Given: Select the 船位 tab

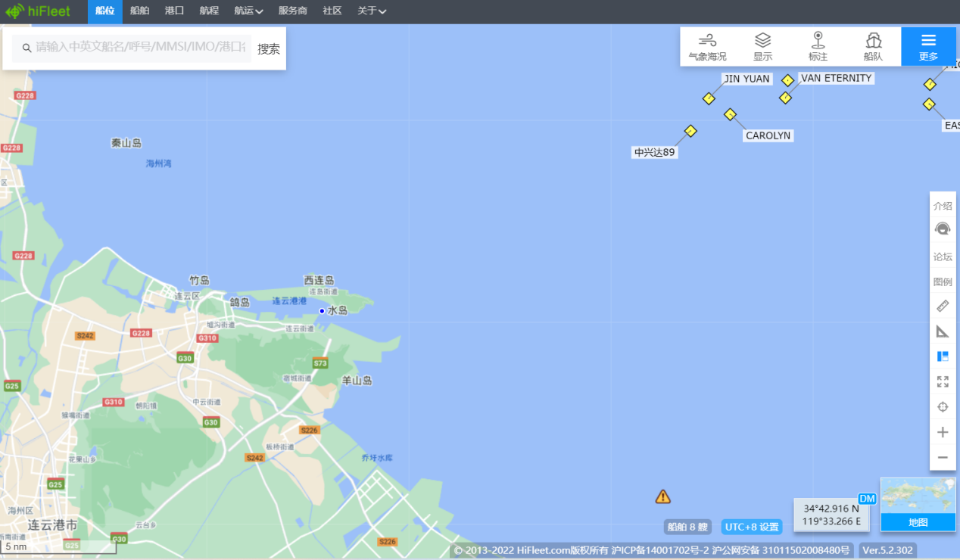Looking at the screenshot, I should pyautogui.click(x=105, y=11).
